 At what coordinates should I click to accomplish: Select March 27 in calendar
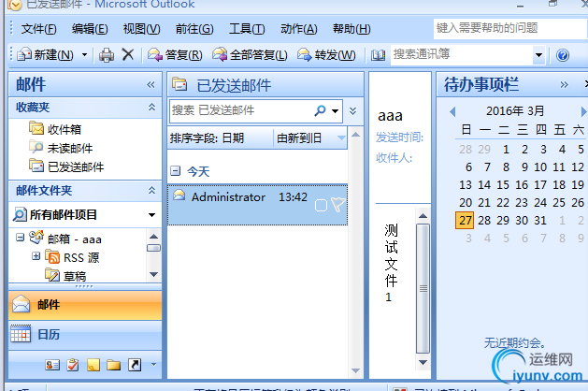click(x=465, y=220)
